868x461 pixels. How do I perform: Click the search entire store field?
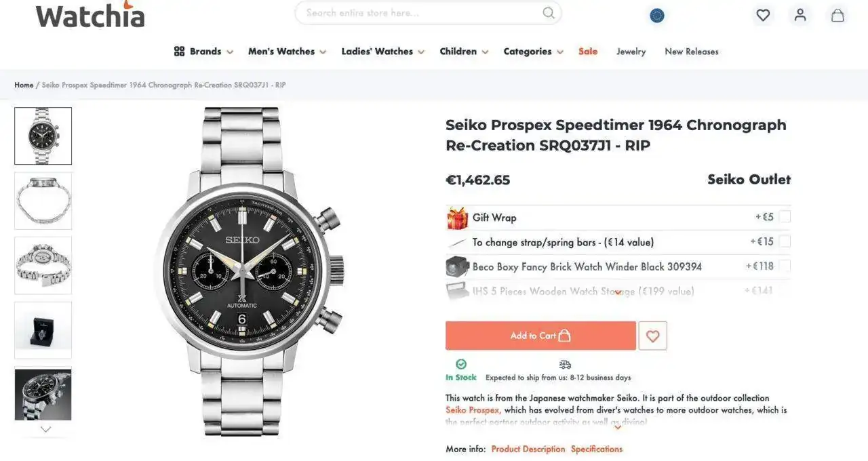(420, 13)
